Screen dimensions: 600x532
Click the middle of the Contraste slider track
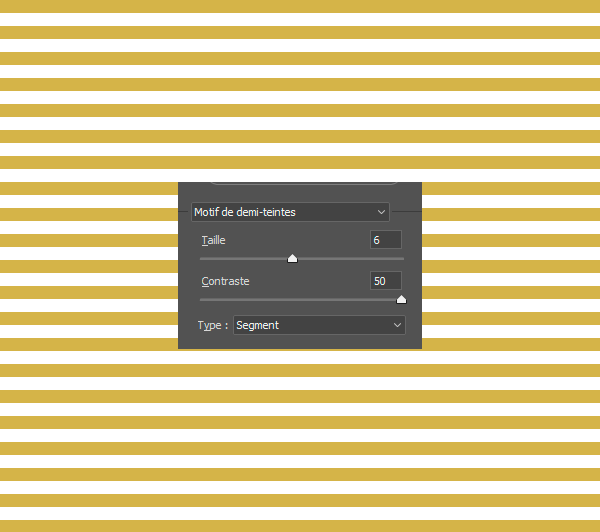click(x=302, y=299)
